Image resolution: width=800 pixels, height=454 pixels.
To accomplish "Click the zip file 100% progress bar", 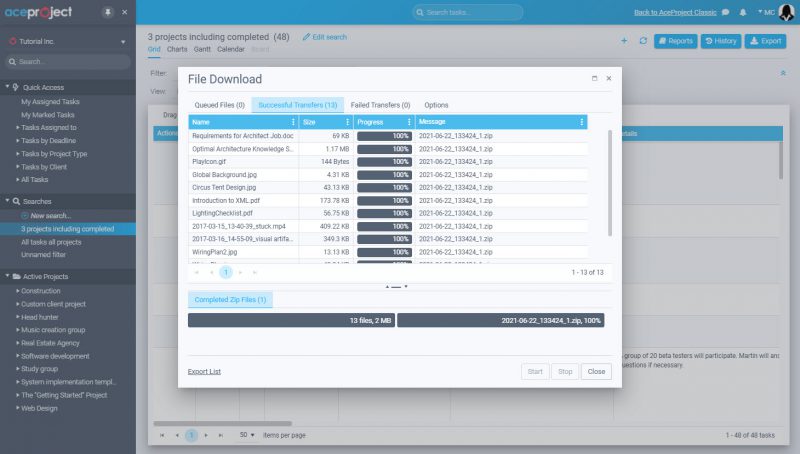I will pyautogui.click(x=501, y=320).
